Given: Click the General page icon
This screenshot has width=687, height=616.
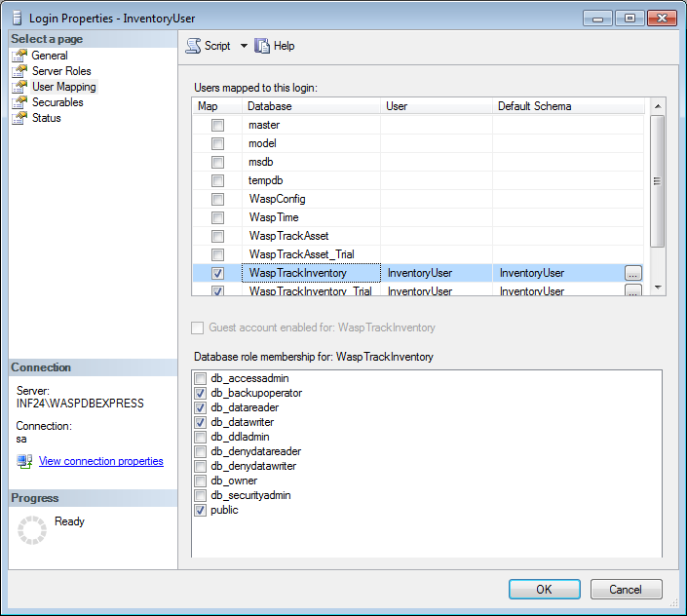Looking at the screenshot, I should [19, 56].
